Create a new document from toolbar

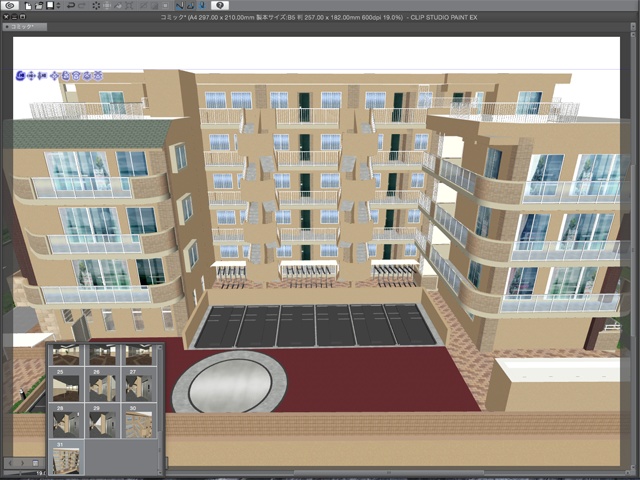pos(28,6)
